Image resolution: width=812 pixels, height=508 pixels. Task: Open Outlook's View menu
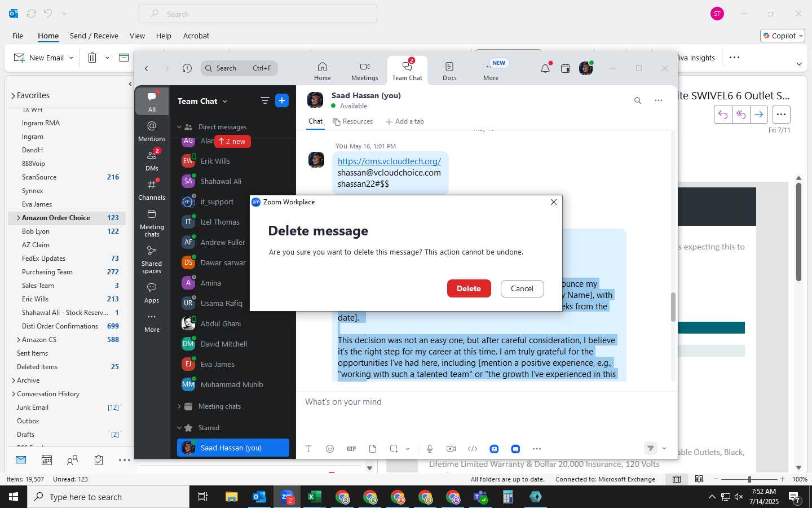137,36
